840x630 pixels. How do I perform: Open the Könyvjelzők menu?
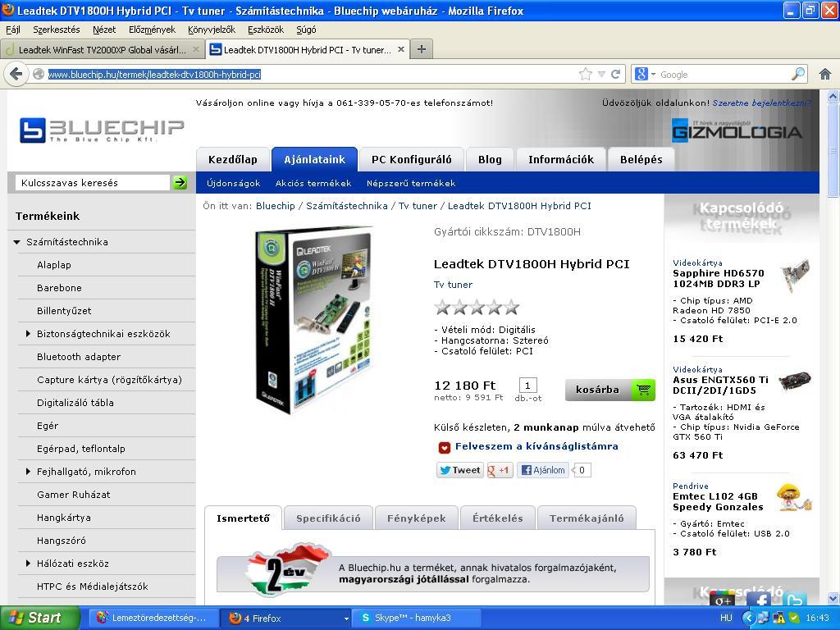(212, 30)
